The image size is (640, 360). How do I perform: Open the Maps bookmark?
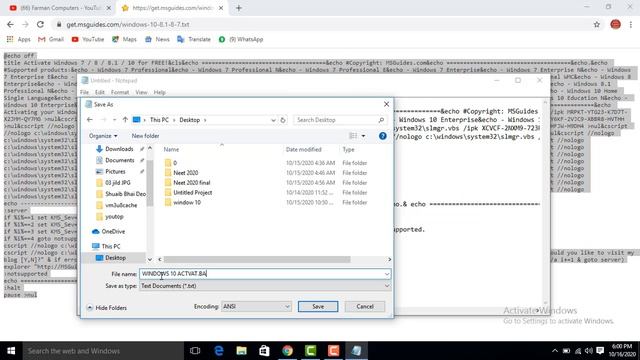[x=124, y=40]
